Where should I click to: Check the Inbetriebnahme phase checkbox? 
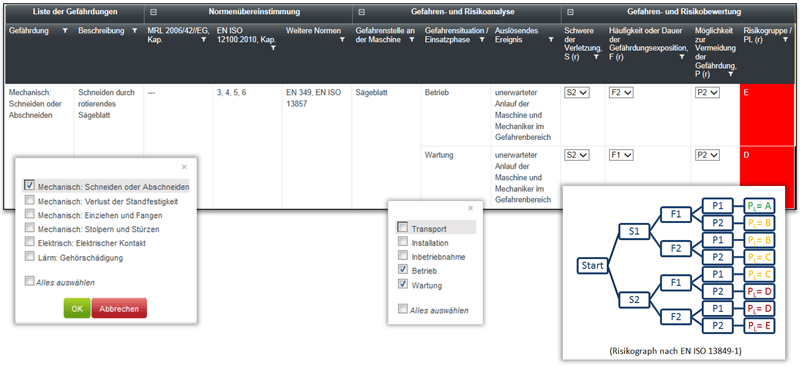[403, 255]
